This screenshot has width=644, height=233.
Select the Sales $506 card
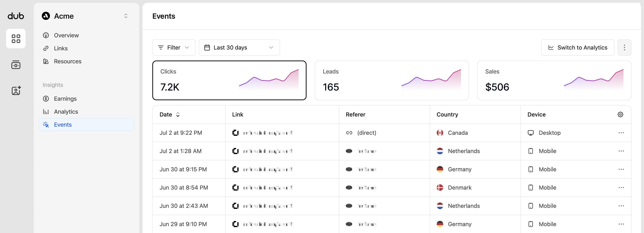click(554, 80)
